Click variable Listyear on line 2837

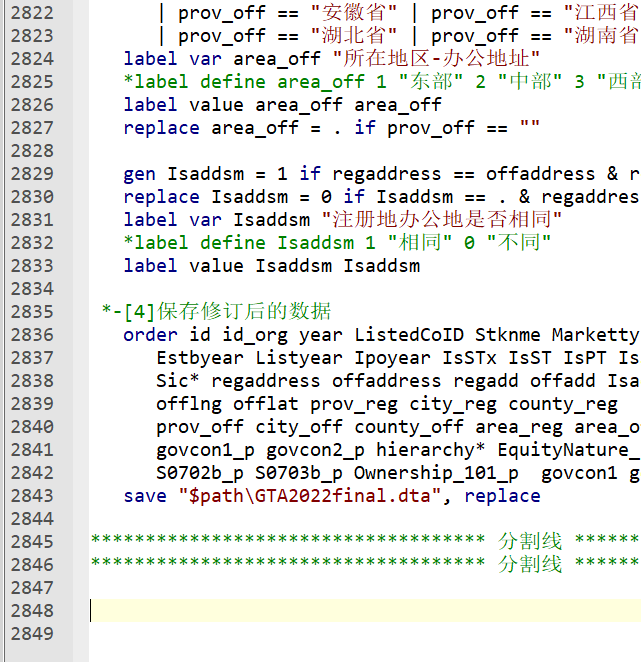299,358
